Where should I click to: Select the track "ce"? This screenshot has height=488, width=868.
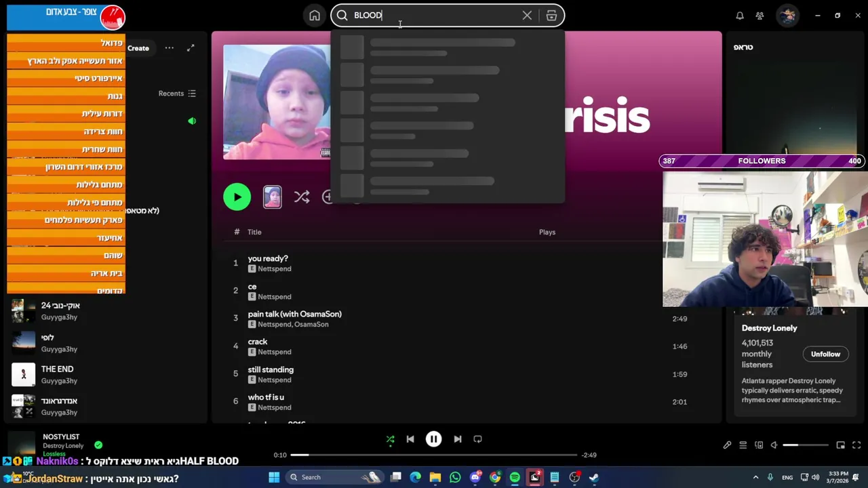click(x=252, y=286)
